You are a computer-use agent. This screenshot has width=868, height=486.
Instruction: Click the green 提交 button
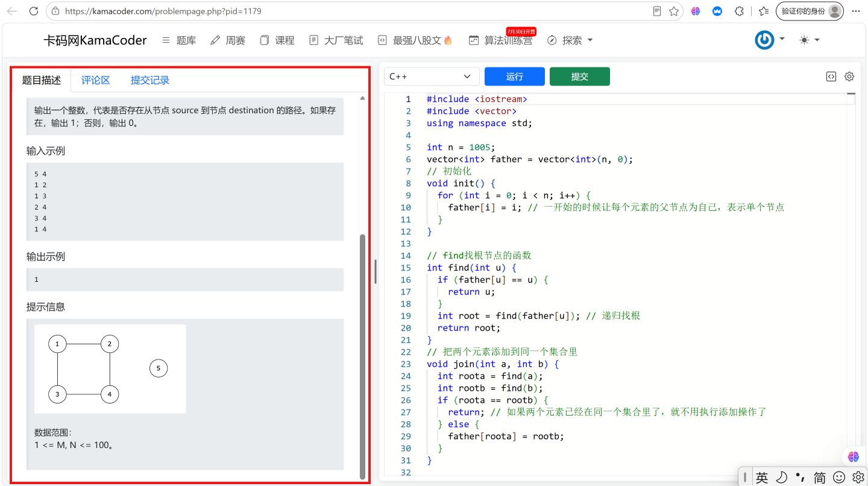point(580,76)
